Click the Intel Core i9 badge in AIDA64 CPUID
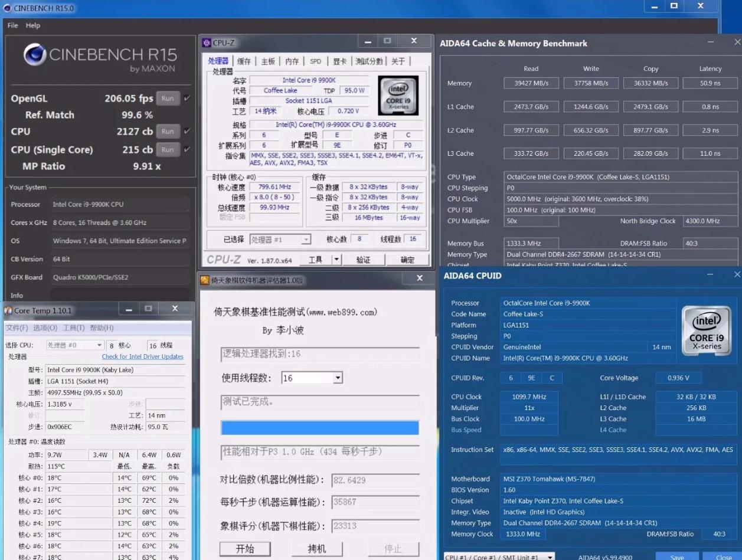 click(x=707, y=331)
